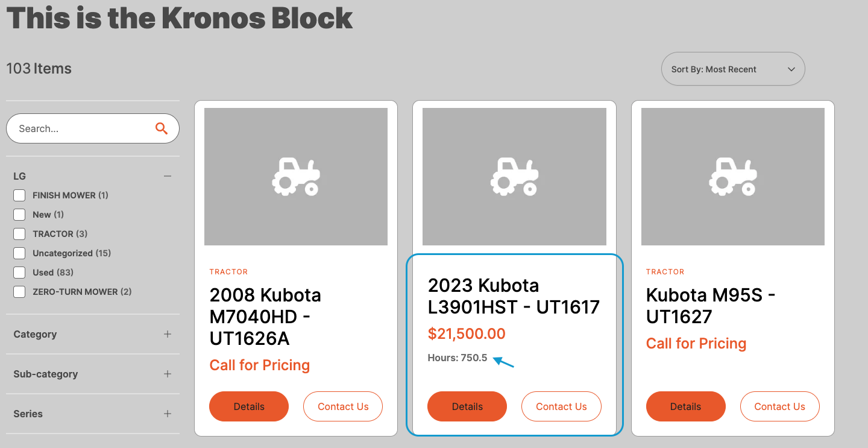Tick the Used filter checkbox
Screen dimensions: 868x448
19,273
